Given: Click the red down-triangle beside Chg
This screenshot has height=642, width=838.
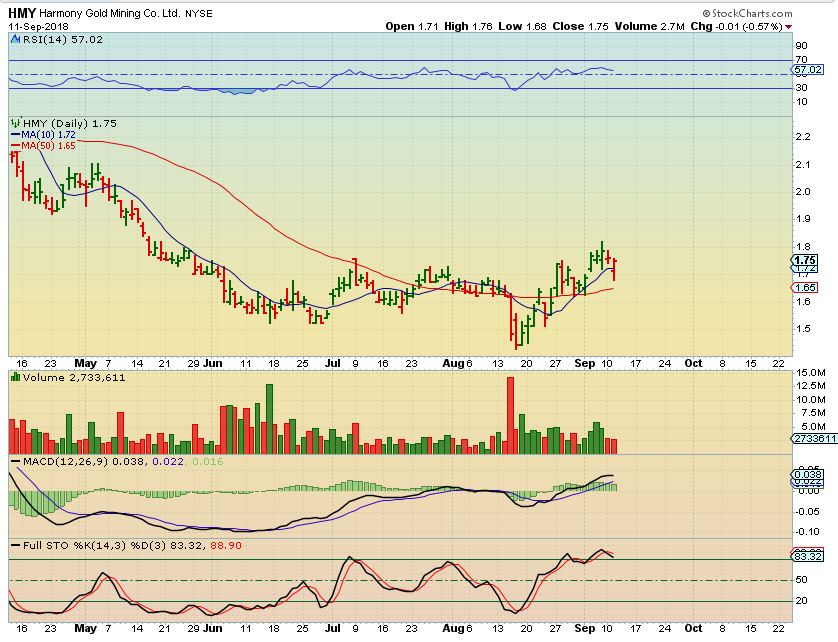Looking at the screenshot, I should pos(788,27).
